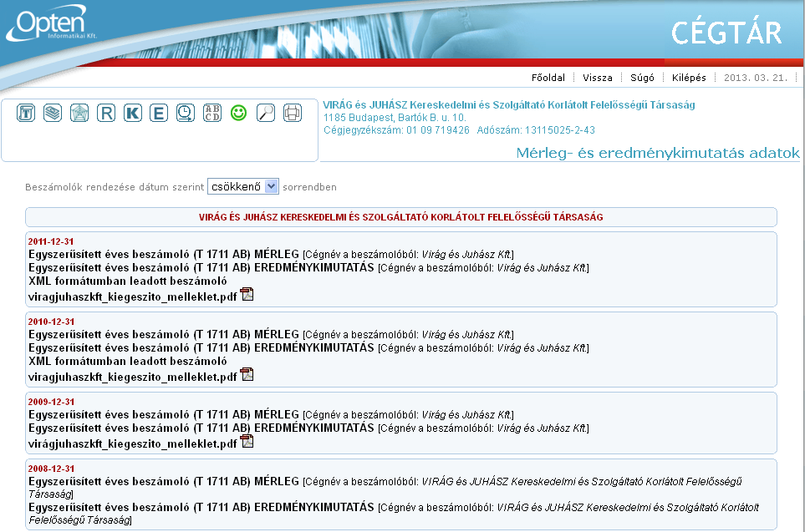This screenshot has width=805, height=532.
Task: Click the 2011-12-31 date heading
Action: pyautogui.click(x=51, y=241)
